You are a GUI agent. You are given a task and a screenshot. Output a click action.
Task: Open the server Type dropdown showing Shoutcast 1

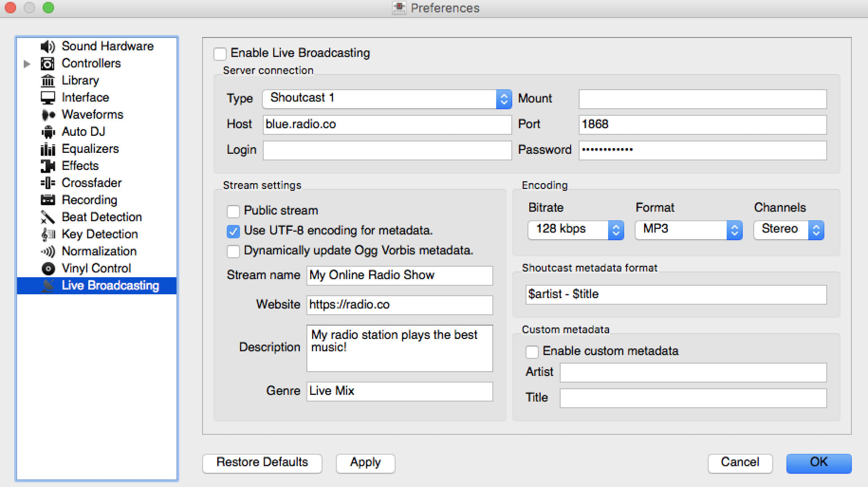387,99
